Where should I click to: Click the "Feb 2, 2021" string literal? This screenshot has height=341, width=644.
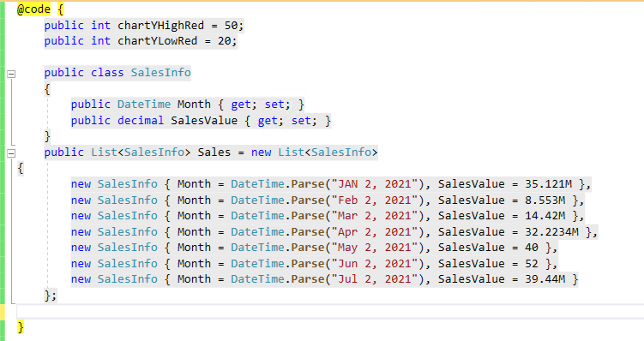(375, 200)
